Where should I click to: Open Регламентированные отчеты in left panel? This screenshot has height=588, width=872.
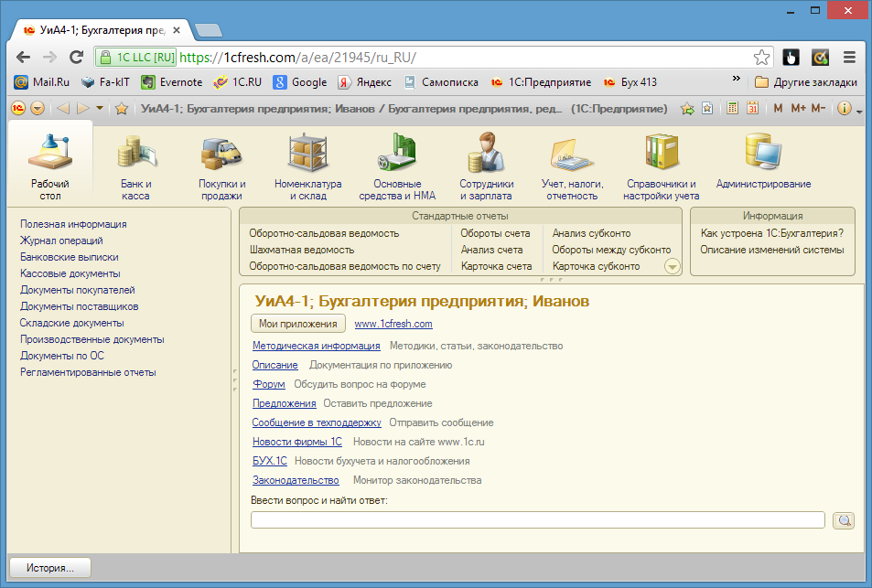point(88,372)
